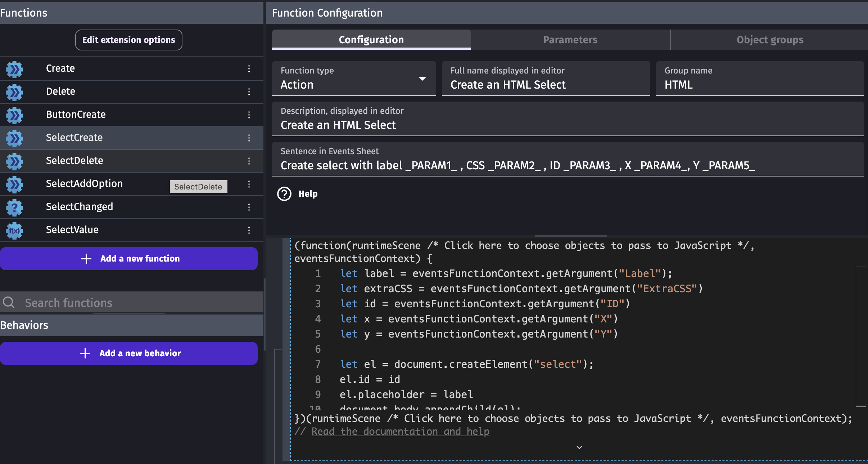Switch to the Object groups tab

[770, 40]
